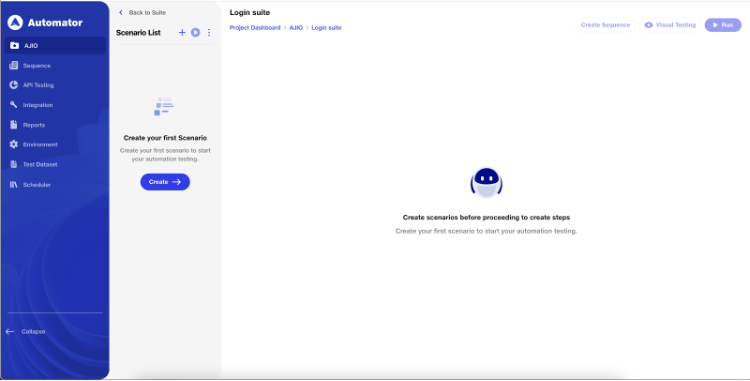Collapse the sidebar

click(x=25, y=331)
